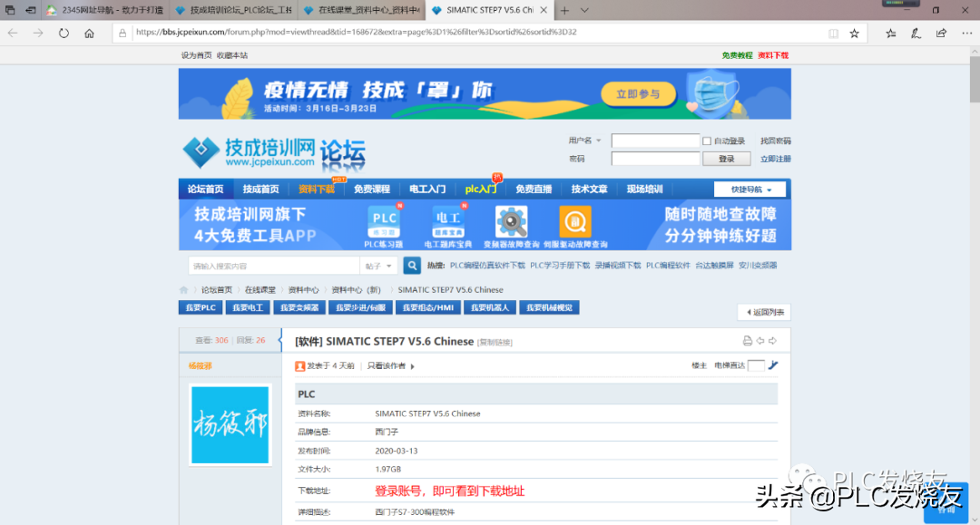The height and width of the screenshot is (525, 980).
Task: Click the home icon in breadcrumb
Action: pos(184,290)
